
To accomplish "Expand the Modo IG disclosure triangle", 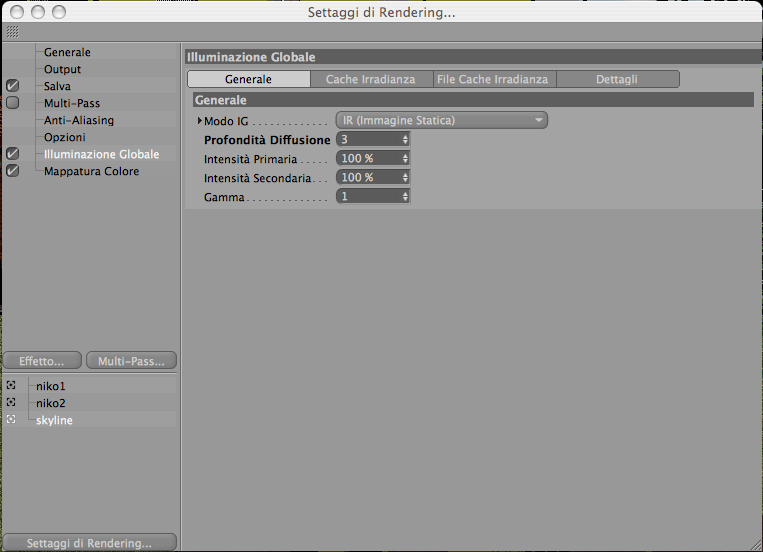I will tap(200, 120).
